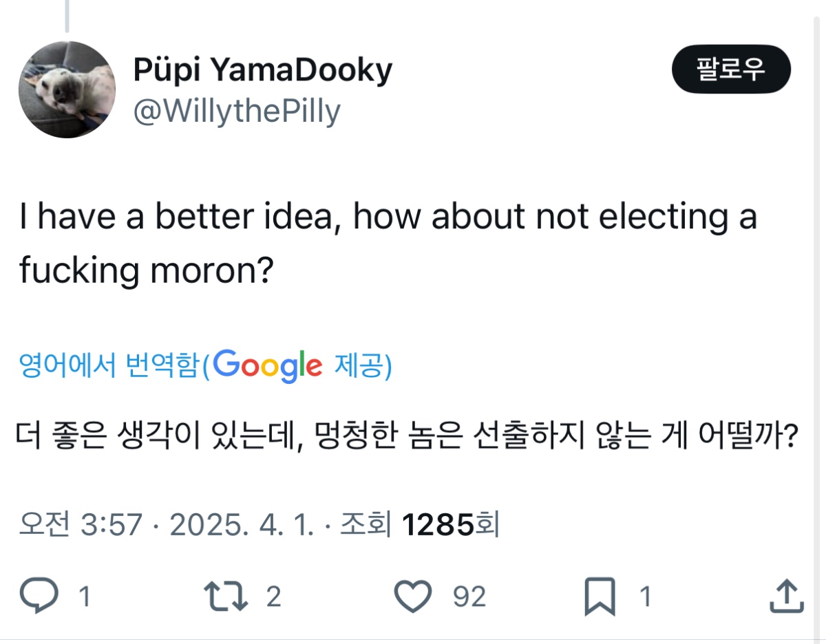
Task: Click the like count 92
Action: (x=469, y=597)
